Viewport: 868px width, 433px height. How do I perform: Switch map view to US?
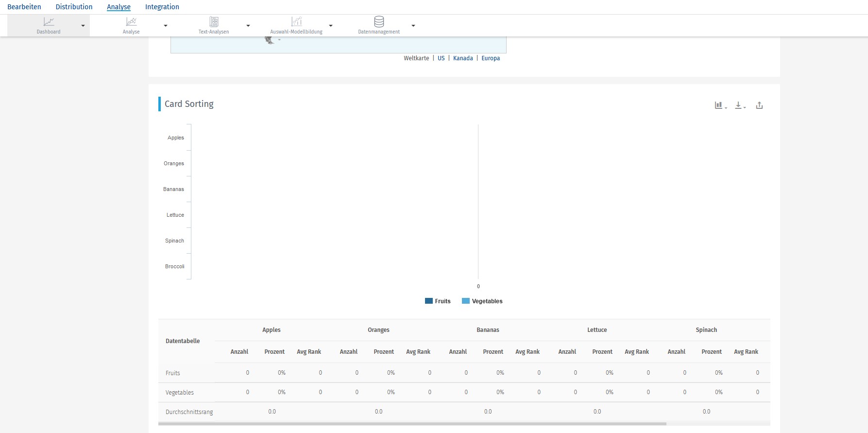tap(441, 58)
